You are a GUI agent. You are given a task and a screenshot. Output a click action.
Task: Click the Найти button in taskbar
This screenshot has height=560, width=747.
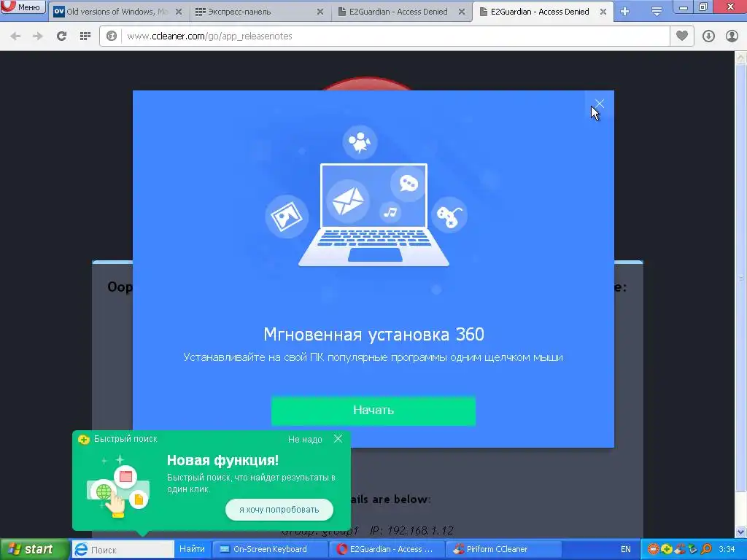tap(192, 549)
